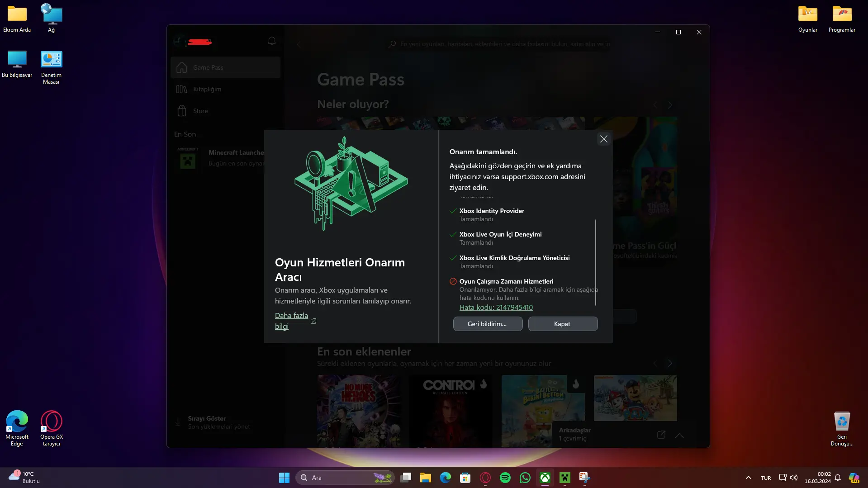The height and width of the screenshot is (488, 868).
Task: Open Snipping Tool from the taskbar
Action: tap(585, 478)
